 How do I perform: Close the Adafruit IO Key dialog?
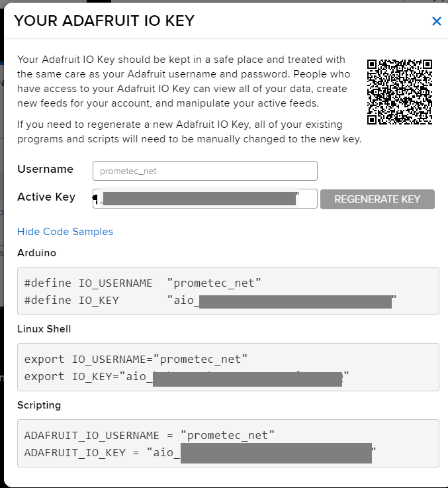point(436,21)
